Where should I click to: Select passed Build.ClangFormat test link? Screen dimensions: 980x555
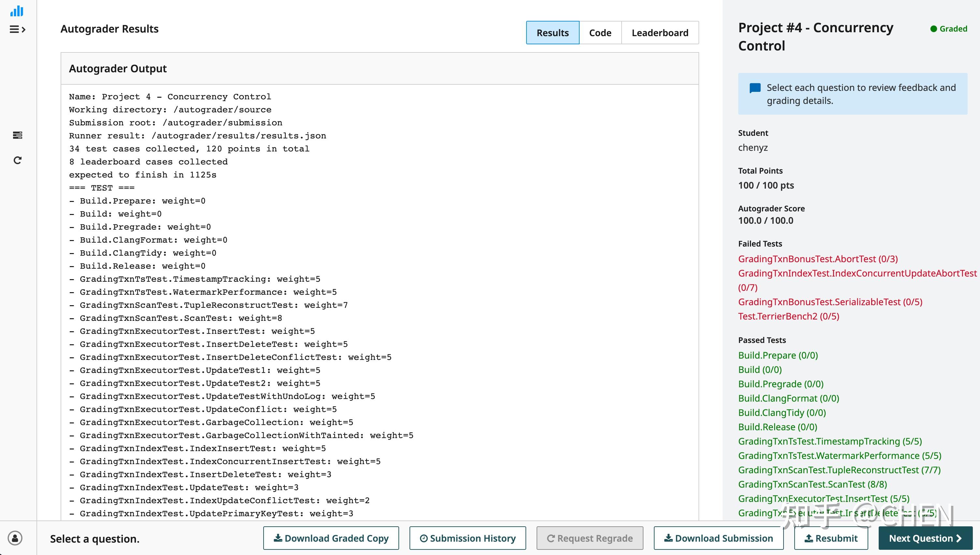click(788, 398)
